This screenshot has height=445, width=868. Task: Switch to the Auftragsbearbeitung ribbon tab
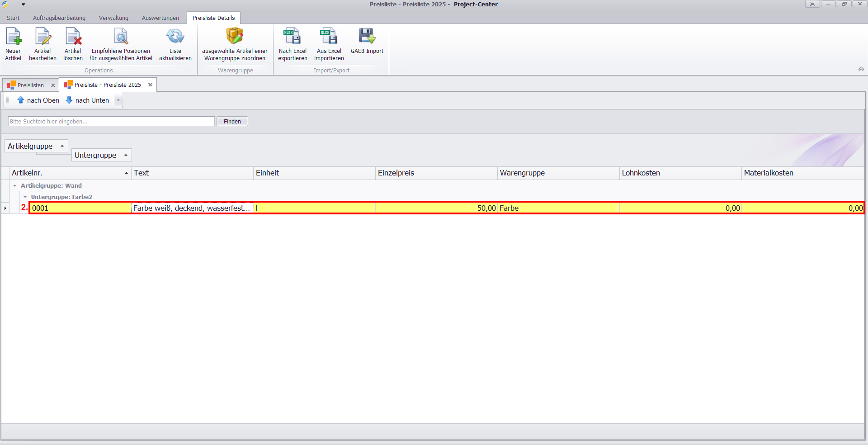[59, 18]
